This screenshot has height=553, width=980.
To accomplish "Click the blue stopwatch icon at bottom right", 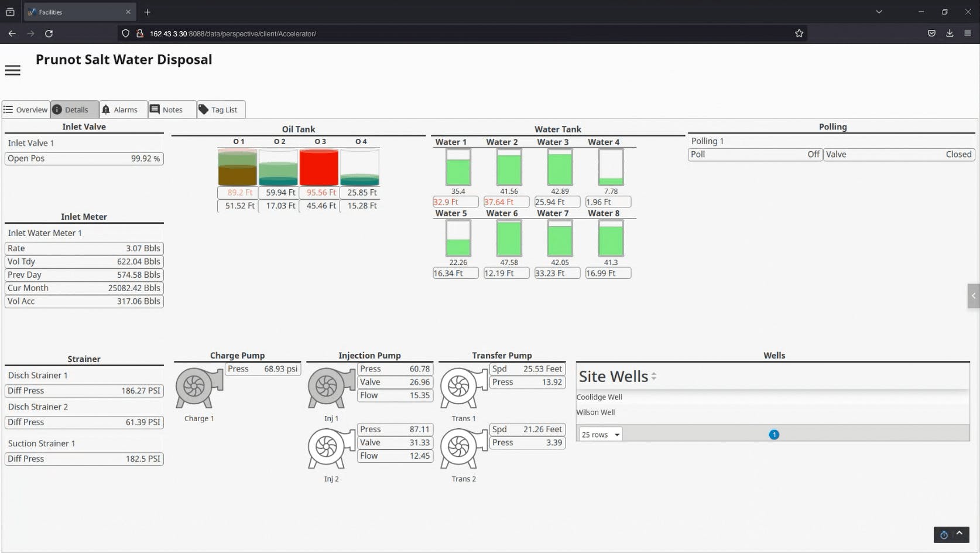I will (944, 535).
